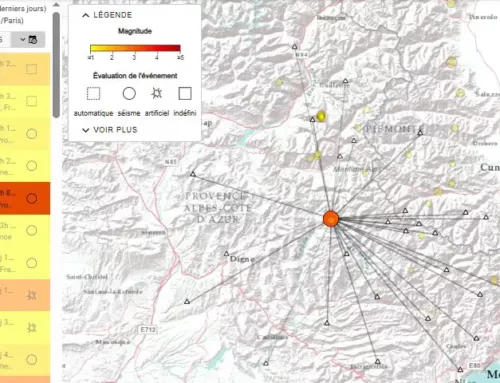Select the station triangle above the N94 label
This screenshot has height=383, width=500.
pos(295,47)
